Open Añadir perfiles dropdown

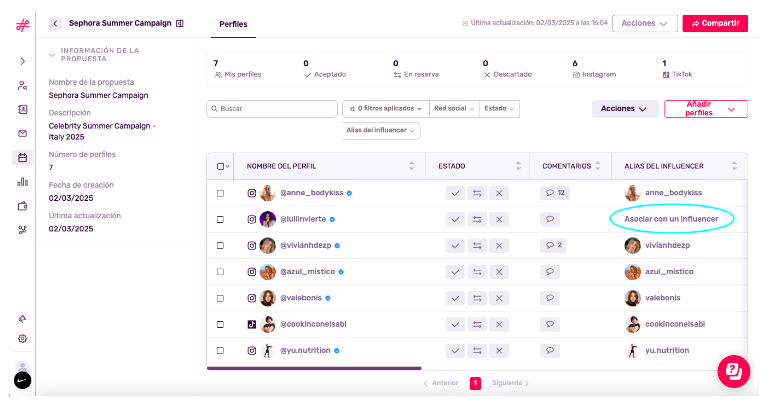[x=706, y=109]
